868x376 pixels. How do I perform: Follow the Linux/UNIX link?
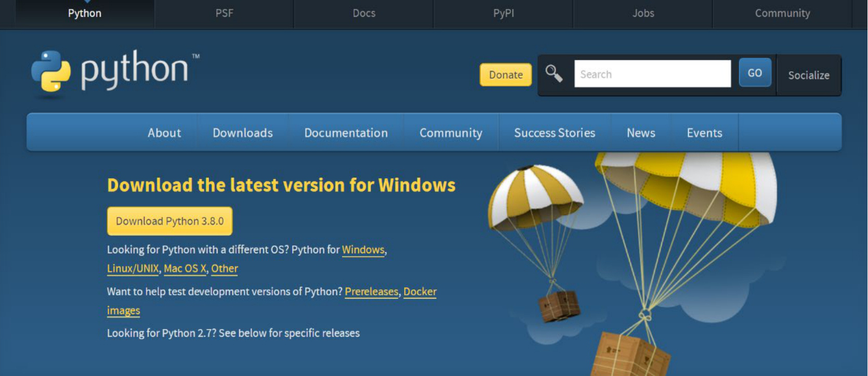[x=133, y=268]
